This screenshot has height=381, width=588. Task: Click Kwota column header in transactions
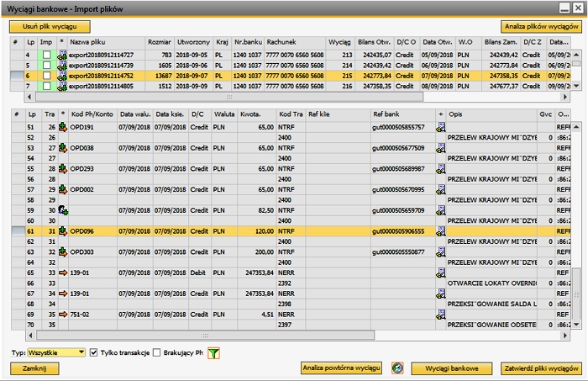pyautogui.click(x=256, y=114)
